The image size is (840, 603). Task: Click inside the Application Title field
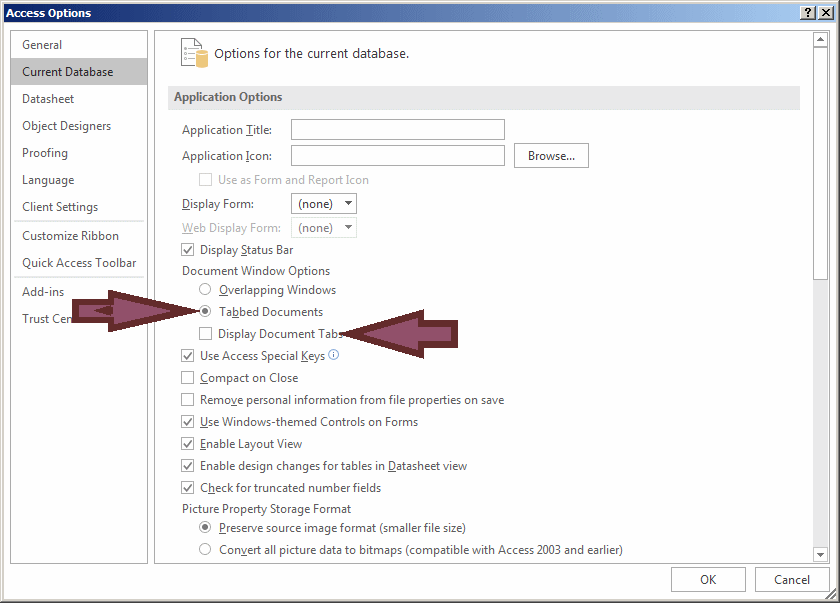[397, 129]
